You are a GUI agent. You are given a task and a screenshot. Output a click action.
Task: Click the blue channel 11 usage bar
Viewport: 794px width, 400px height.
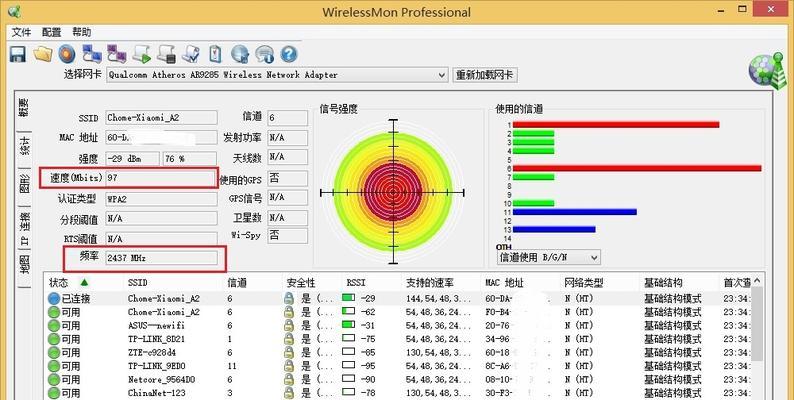pyautogui.click(x=575, y=212)
